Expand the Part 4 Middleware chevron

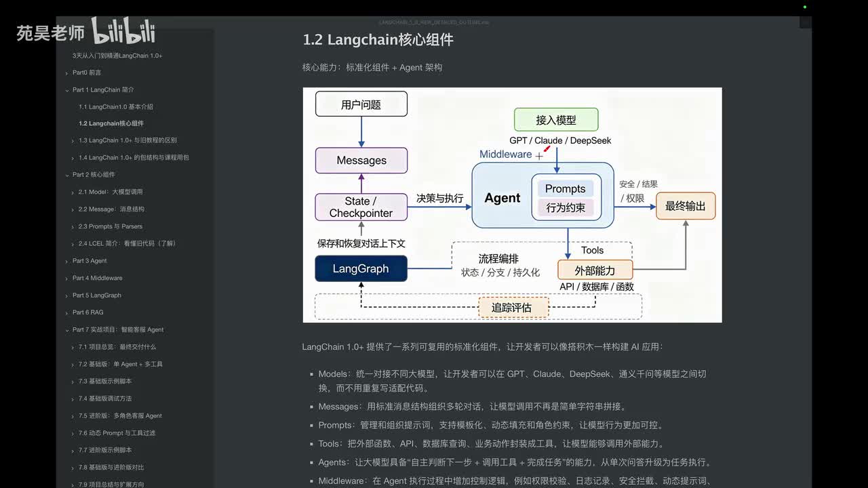66,279
